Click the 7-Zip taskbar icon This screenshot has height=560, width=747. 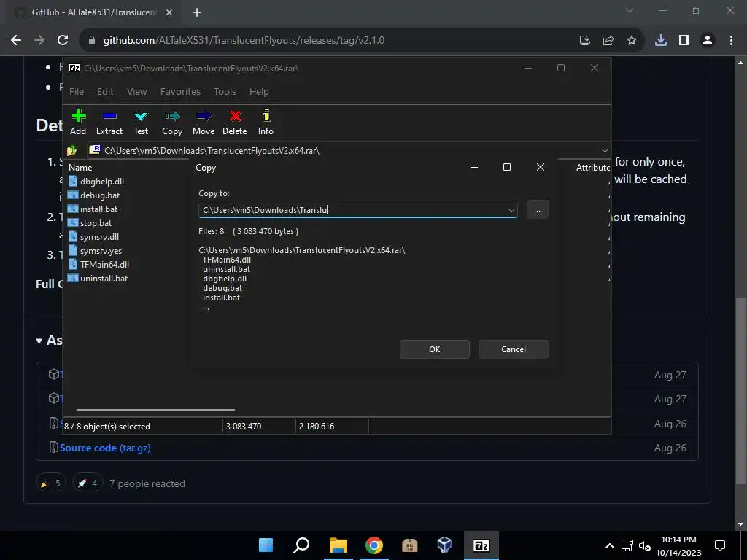(481, 545)
